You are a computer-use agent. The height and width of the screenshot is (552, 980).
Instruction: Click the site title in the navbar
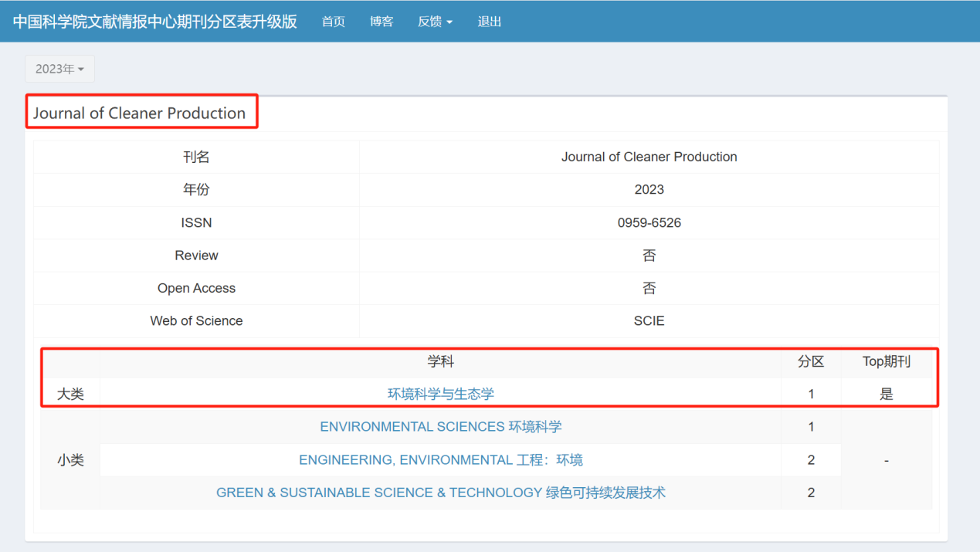pos(154,21)
